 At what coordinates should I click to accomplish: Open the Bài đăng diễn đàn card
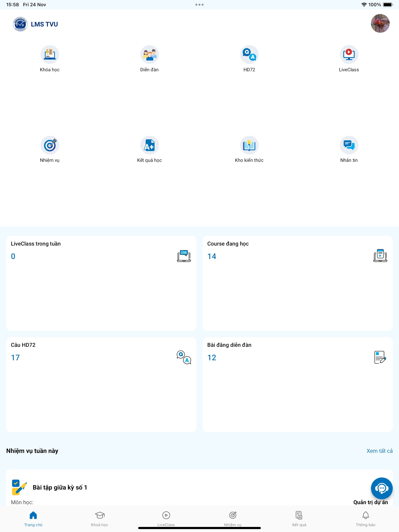298,385
